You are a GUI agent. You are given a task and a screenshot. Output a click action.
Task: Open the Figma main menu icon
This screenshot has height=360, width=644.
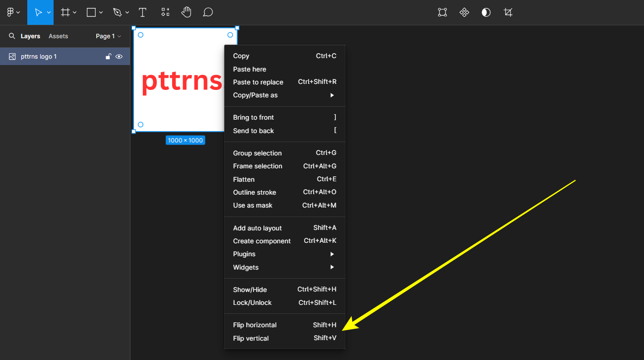(10, 12)
